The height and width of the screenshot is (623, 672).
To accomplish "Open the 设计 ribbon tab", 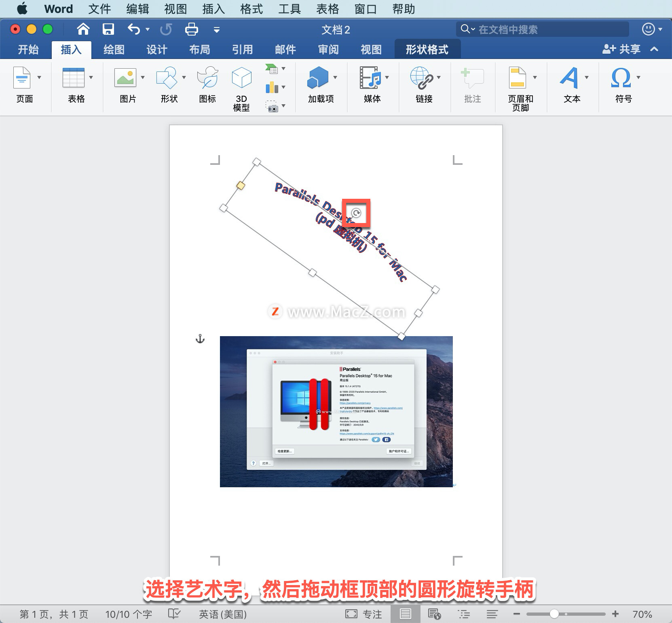I will (157, 50).
